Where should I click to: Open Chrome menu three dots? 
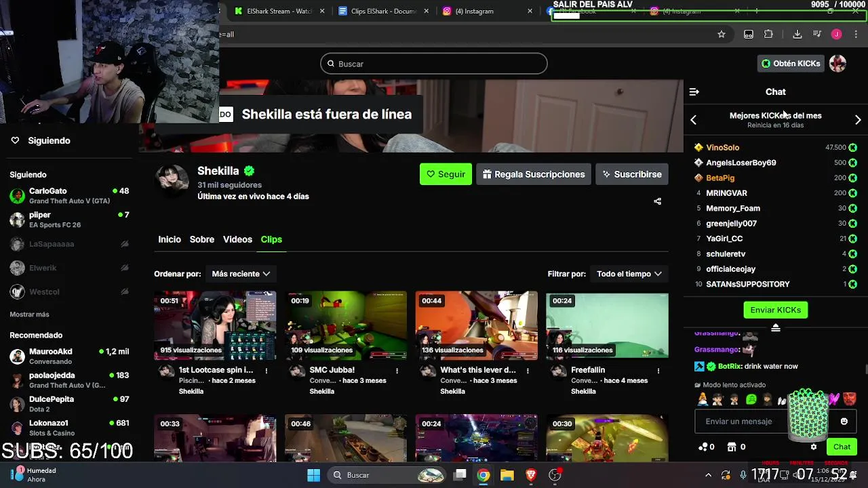coord(856,35)
